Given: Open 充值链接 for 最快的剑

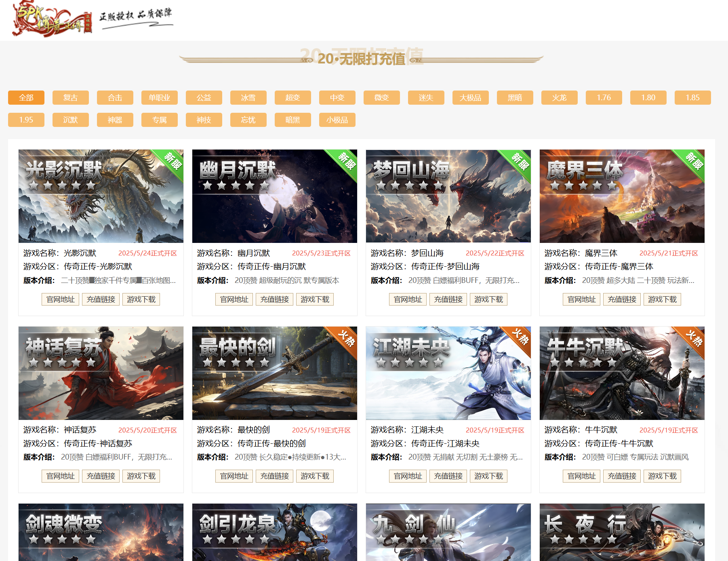Looking at the screenshot, I should [x=275, y=476].
